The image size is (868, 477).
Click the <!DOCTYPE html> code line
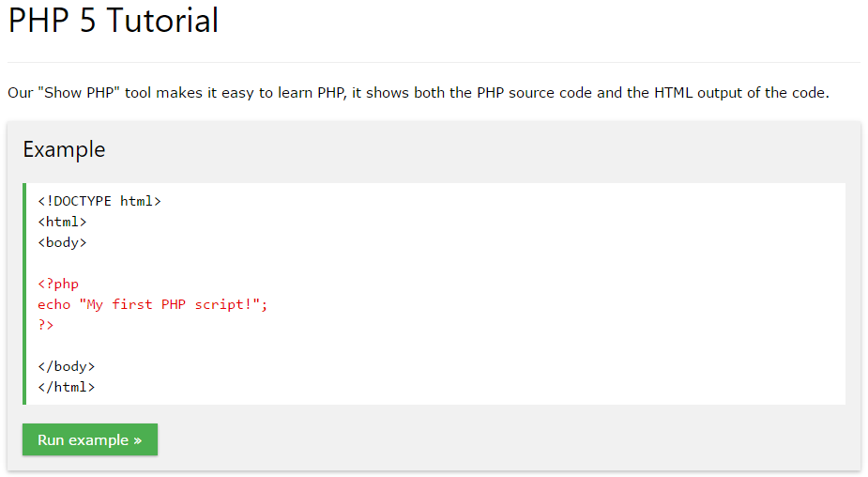(x=99, y=201)
